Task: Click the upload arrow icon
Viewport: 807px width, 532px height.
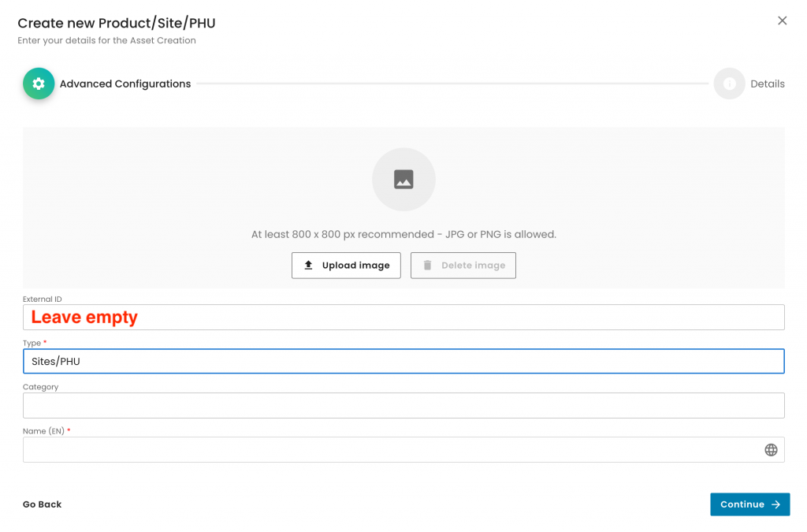Action: tap(309, 266)
